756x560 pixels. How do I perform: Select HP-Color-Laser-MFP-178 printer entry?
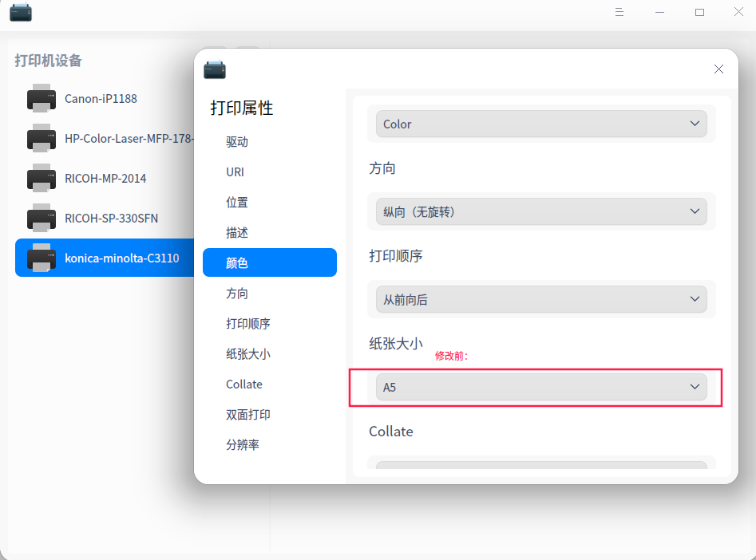(x=105, y=138)
